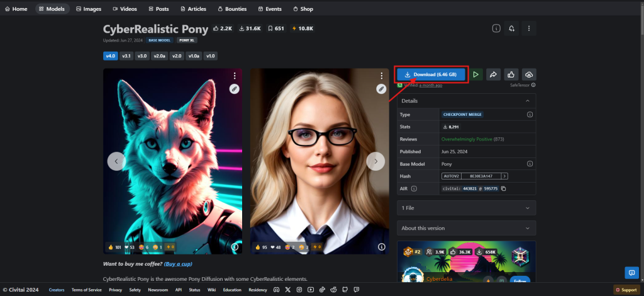Collapse the Details section

point(527,101)
